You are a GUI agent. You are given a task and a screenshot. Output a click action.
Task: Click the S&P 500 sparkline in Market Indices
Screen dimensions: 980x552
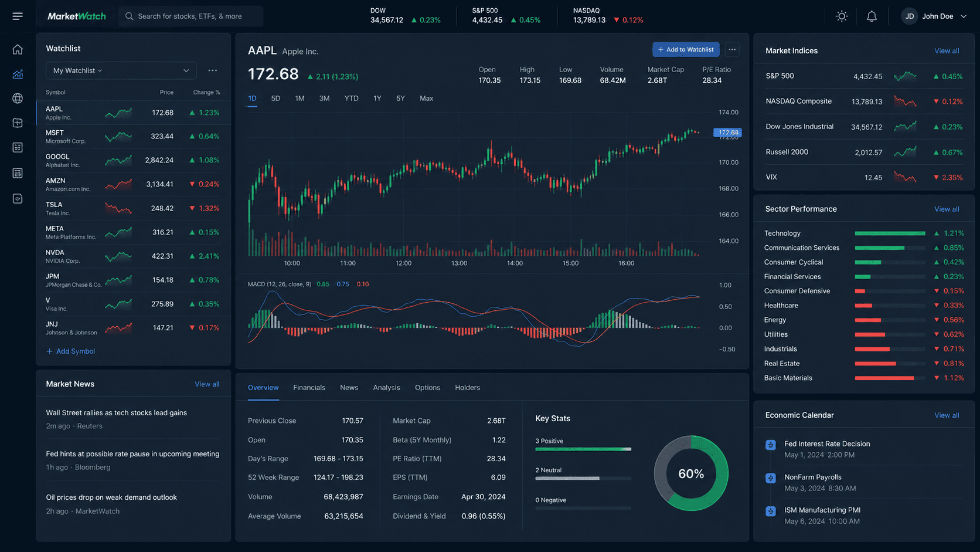coord(905,76)
